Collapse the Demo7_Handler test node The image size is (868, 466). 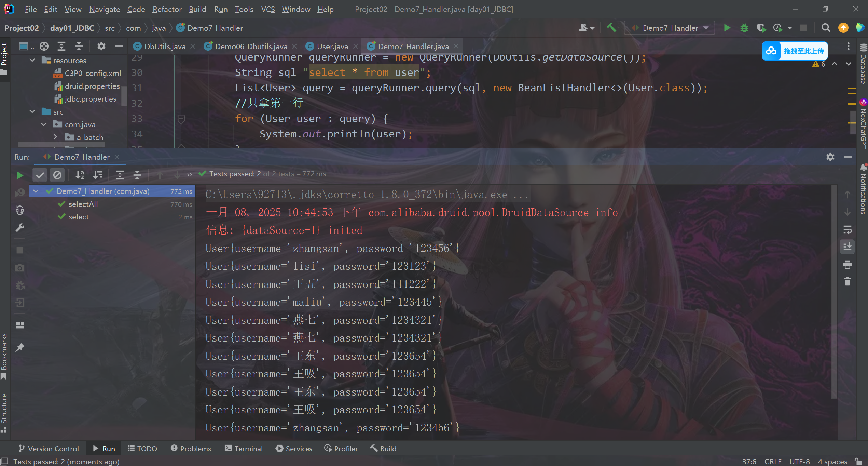tap(36, 191)
